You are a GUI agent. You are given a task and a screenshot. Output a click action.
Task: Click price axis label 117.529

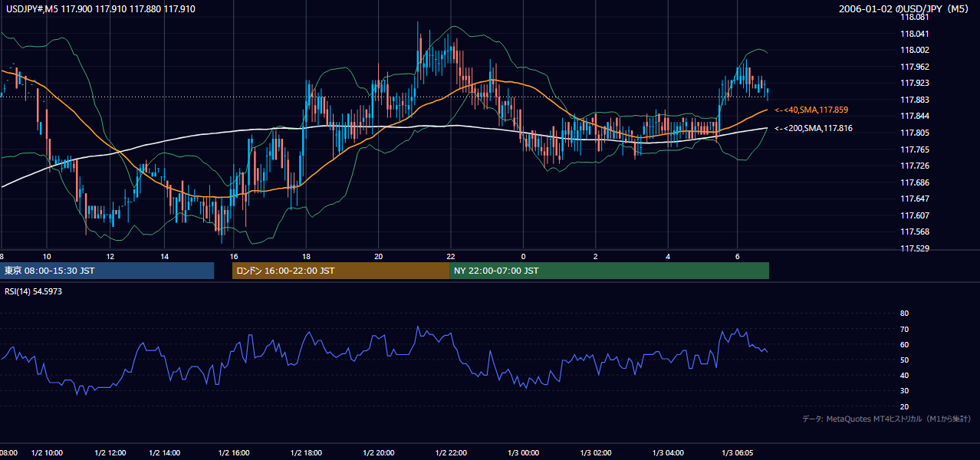pyautogui.click(x=913, y=248)
